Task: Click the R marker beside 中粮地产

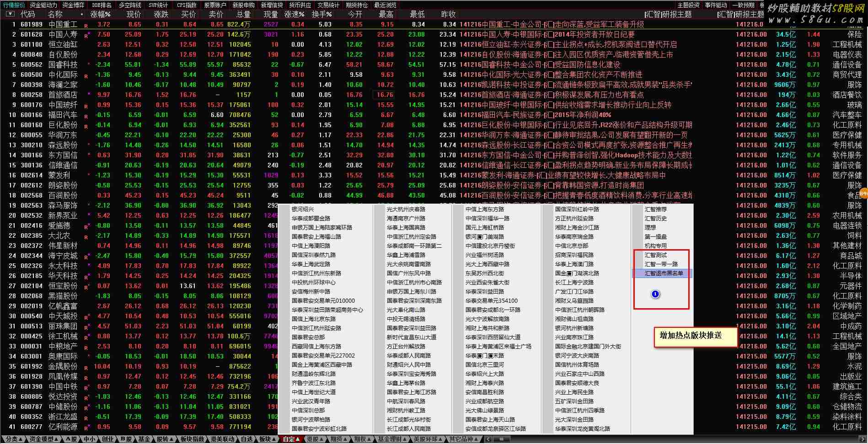Action: tap(86, 348)
